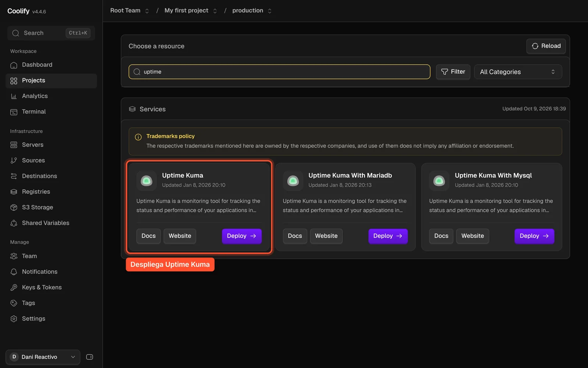Image resolution: width=588 pixels, height=368 pixels.
Task: Deploy Uptime Kuma With Mysql
Action: point(534,236)
